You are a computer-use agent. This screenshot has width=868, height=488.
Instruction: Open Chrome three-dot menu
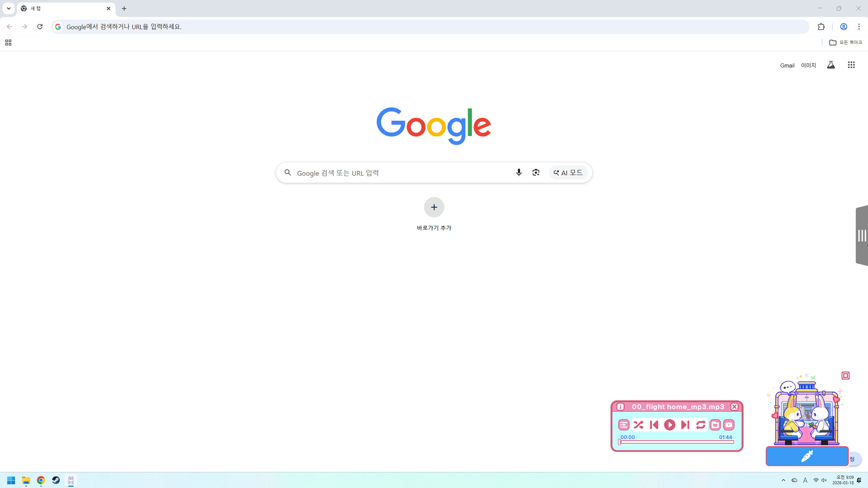coord(859,27)
